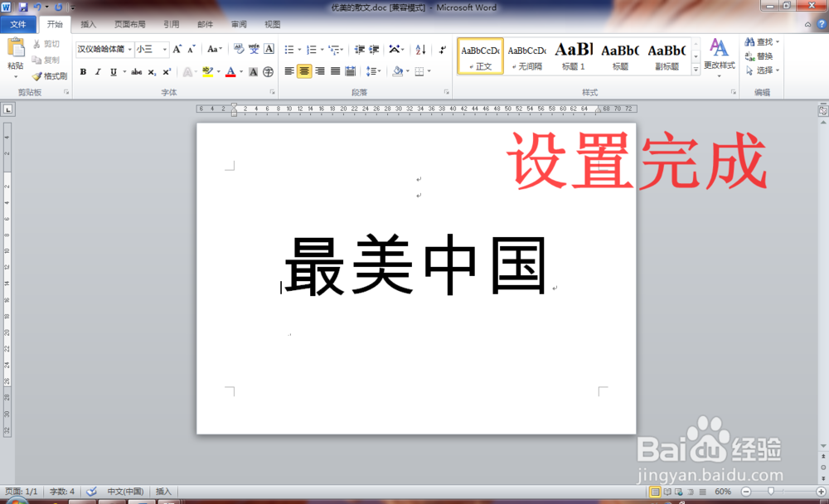Open the font name dropdown
Screen dimensions: 829x504
[x=130, y=50]
